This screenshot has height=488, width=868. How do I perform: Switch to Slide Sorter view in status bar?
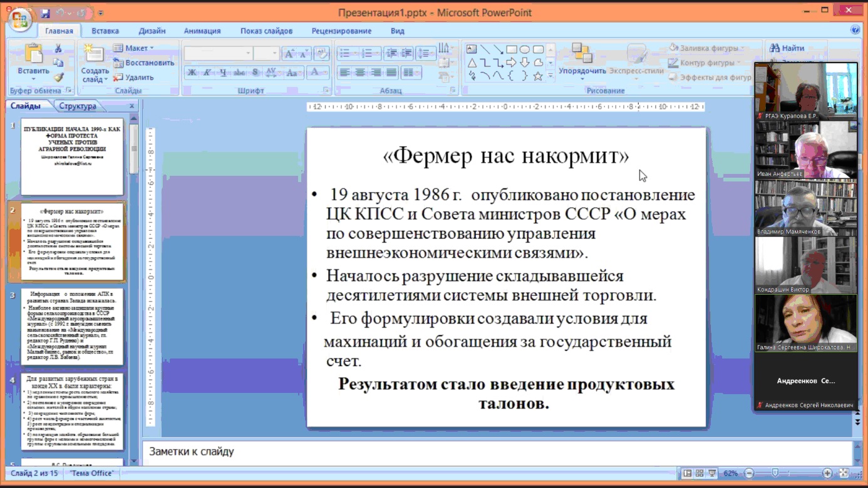700,474
